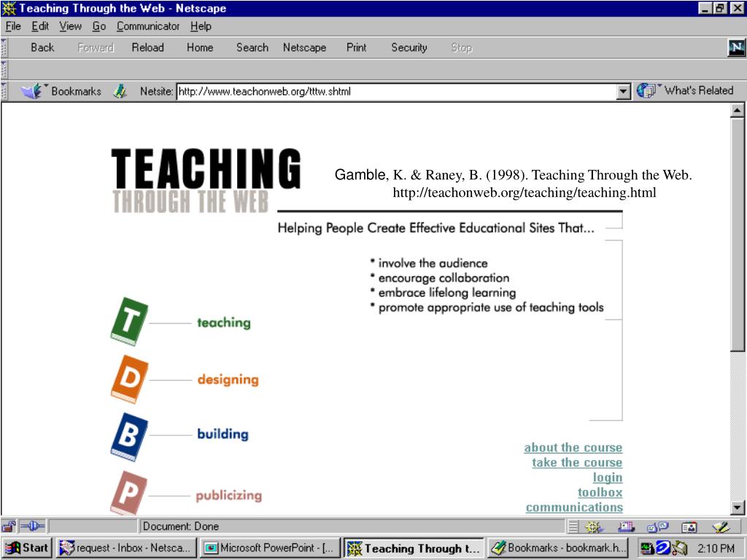Open Newsgroups from the component bar icon
This screenshot has width=747, height=560.
click(658, 526)
